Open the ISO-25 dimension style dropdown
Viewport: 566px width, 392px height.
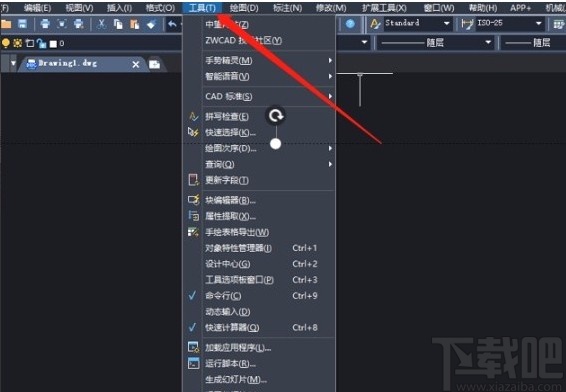(x=539, y=23)
